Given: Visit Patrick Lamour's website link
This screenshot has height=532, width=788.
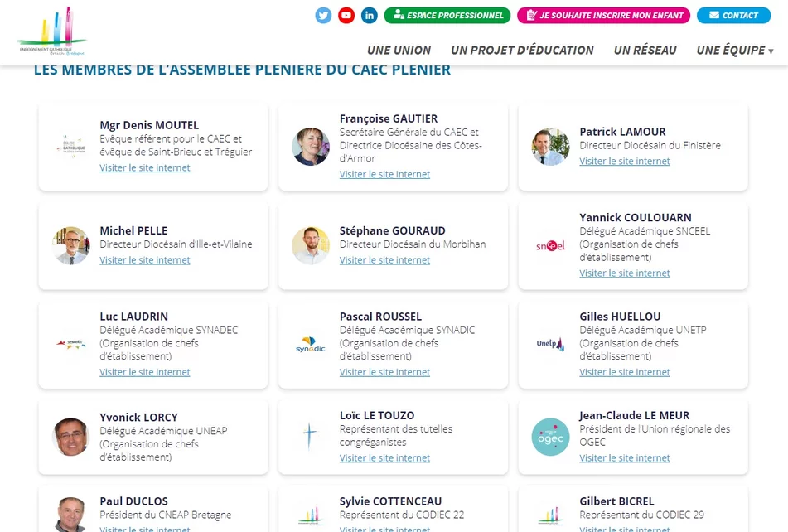Looking at the screenshot, I should (x=625, y=161).
